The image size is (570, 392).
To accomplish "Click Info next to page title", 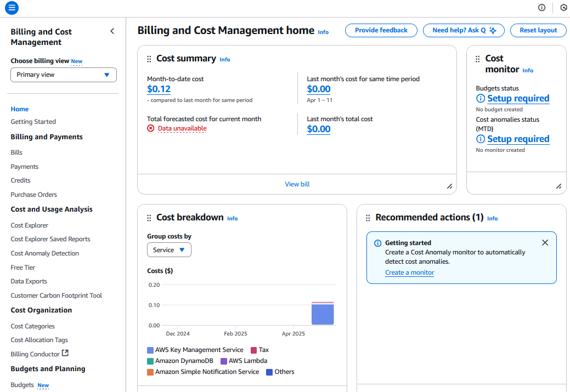I will [x=323, y=32].
